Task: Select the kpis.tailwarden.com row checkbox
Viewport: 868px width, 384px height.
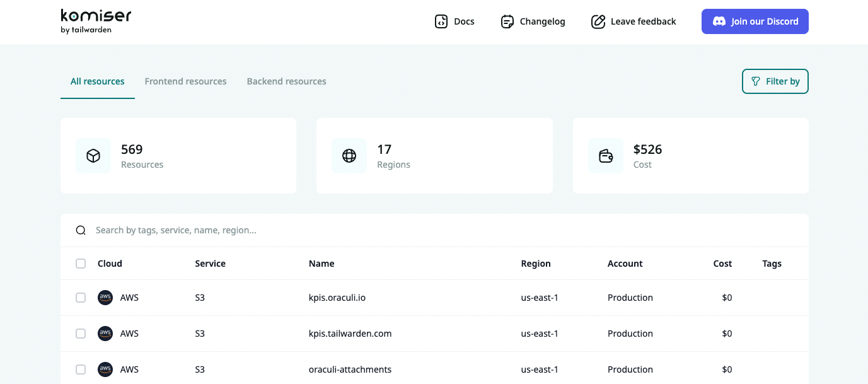Action: [81, 334]
